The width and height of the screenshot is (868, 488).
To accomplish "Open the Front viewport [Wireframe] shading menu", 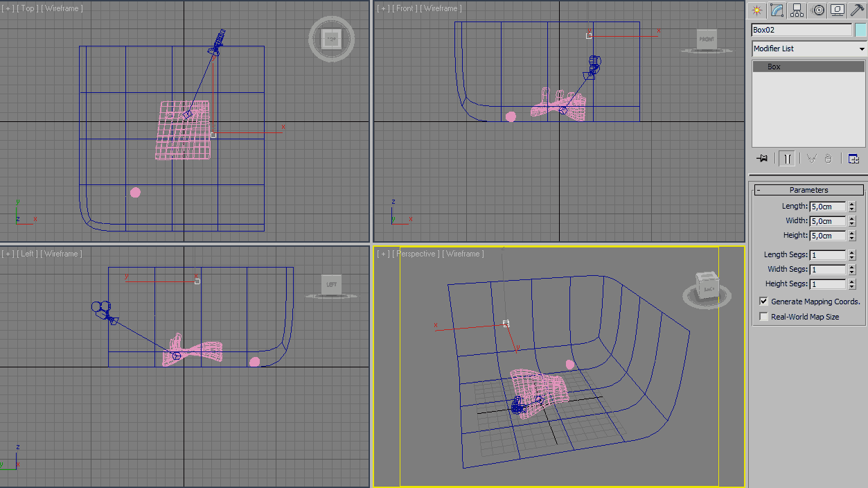I will pos(442,8).
